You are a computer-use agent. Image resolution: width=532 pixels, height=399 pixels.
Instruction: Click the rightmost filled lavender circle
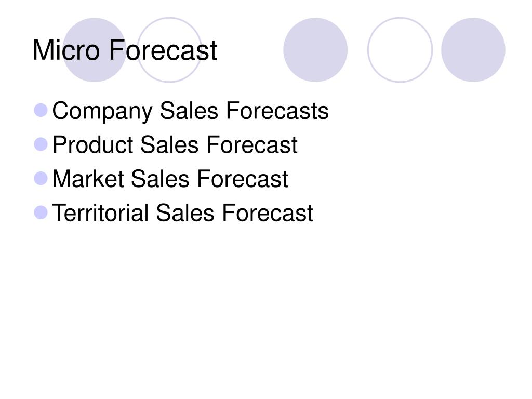[473, 50]
